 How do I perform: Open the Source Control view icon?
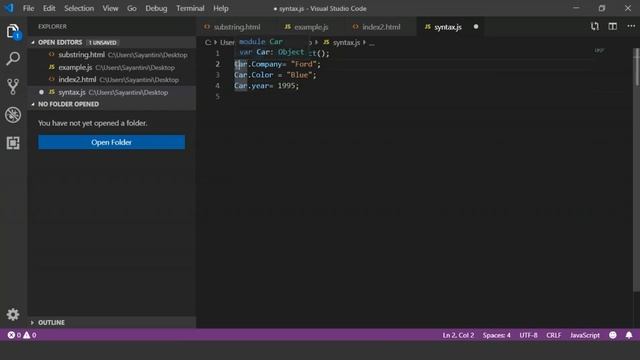click(x=13, y=87)
